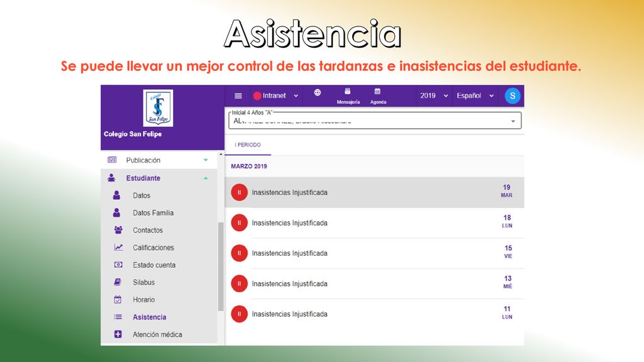Click the 18 LUN date label
This screenshot has width=644, height=362.
coord(508,221)
